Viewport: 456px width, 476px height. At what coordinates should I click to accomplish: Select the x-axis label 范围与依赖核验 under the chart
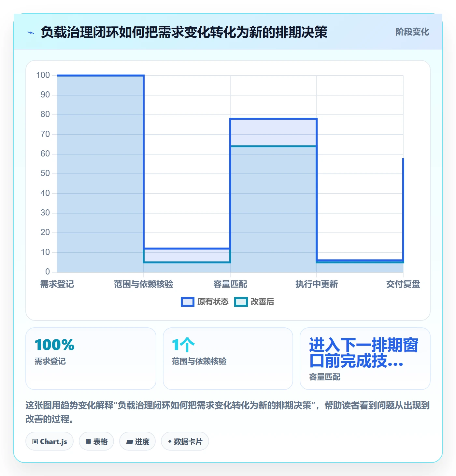[x=144, y=284]
